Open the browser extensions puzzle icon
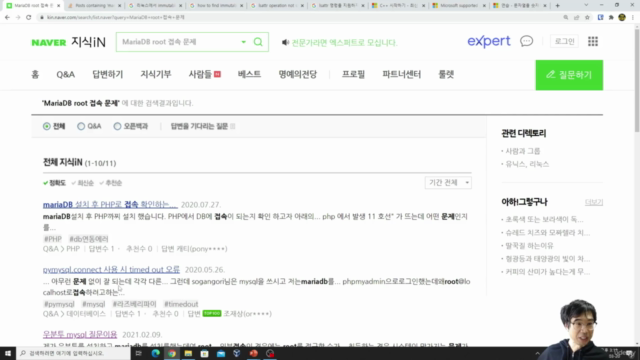 tap(611, 18)
